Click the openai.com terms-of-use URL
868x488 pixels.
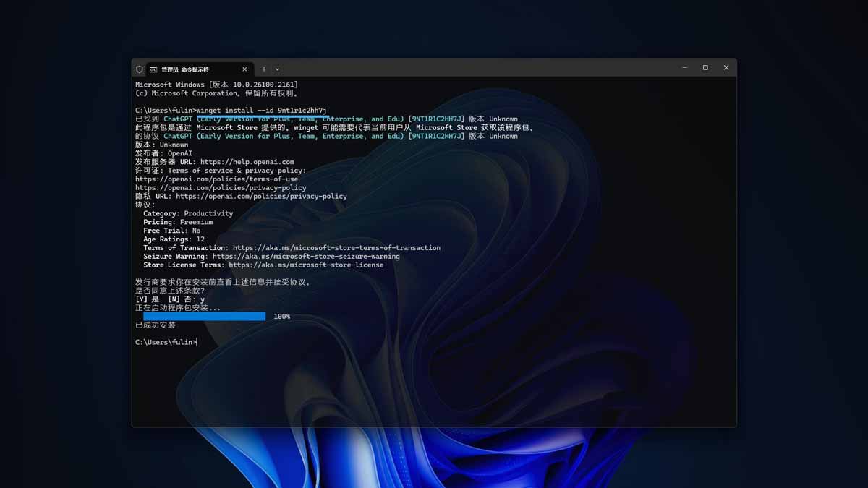pyautogui.click(x=216, y=179)
